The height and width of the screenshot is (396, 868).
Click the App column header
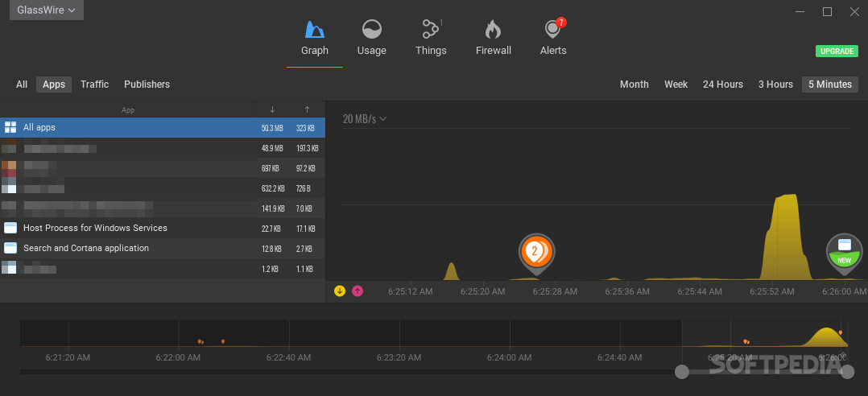(x=128, y=110)
